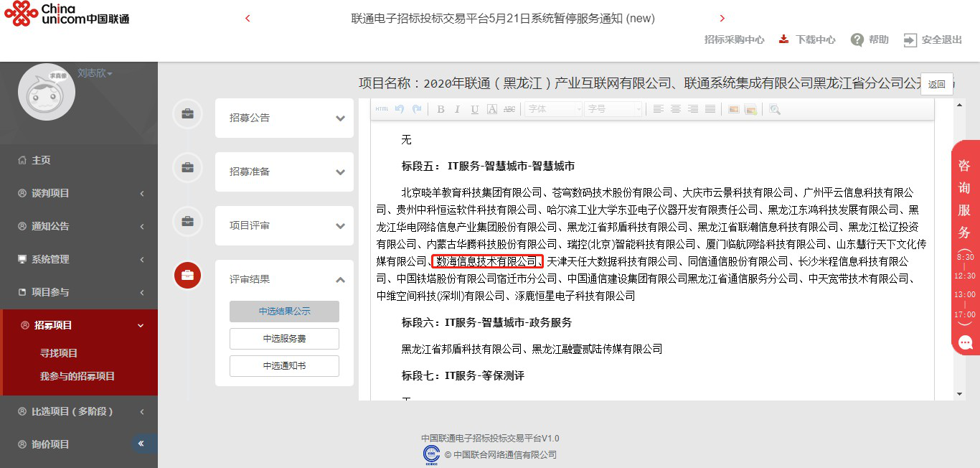Image resolution: width=980 pixels, height=468 pixels.
Task: Click briefcase step icon beside 项目评审
Action: pyautogui.click(x=187, y=221)
